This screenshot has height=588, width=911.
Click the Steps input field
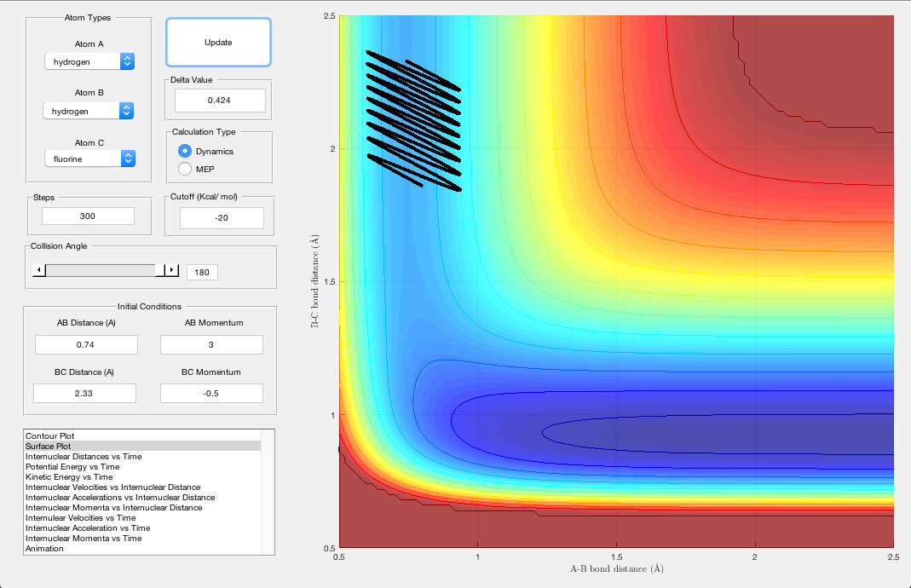(x=88, y=216)
